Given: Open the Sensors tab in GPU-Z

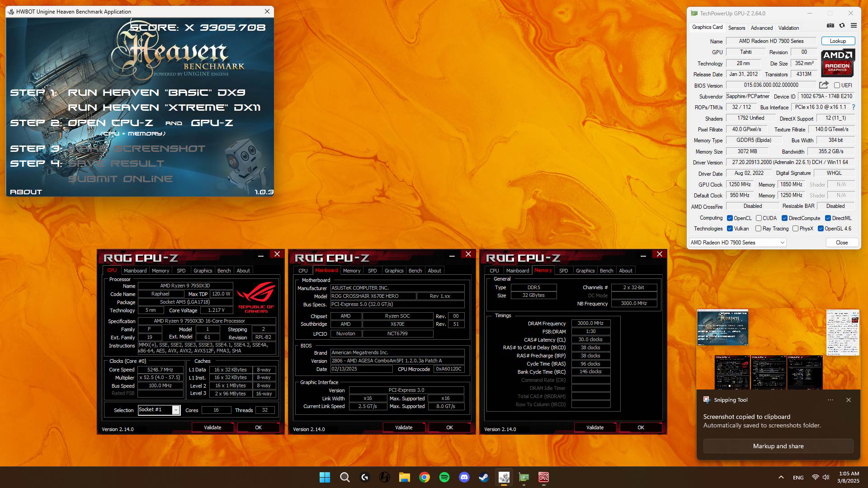Looking at the screenshot, I should click(x=736, y=28).
